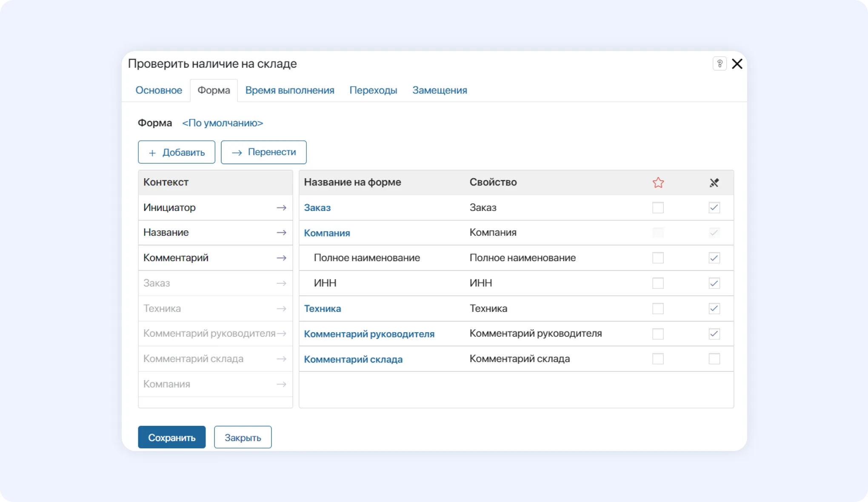
Task: Click the Добавить button
Action: 177,152
